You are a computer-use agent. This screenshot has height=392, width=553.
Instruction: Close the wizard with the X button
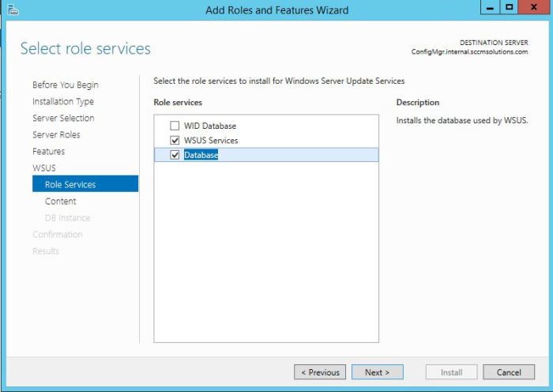point(533,7)
